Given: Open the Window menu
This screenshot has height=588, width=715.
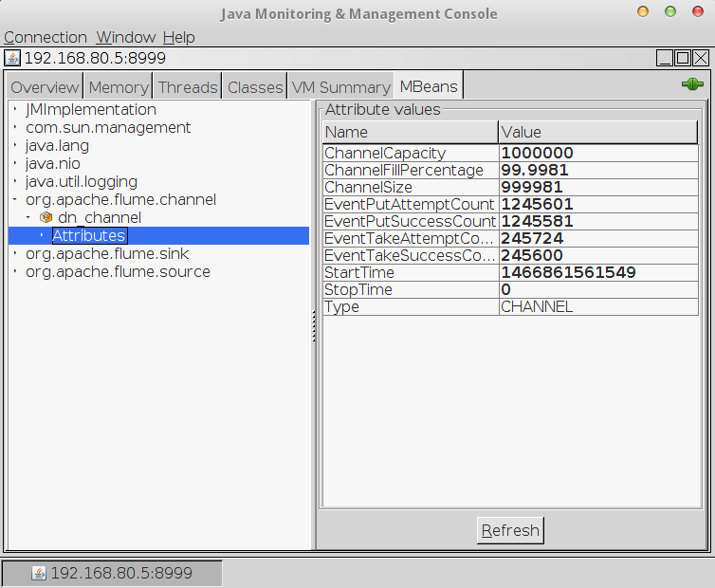Looking at the screenshot, I should pos(126,37).
